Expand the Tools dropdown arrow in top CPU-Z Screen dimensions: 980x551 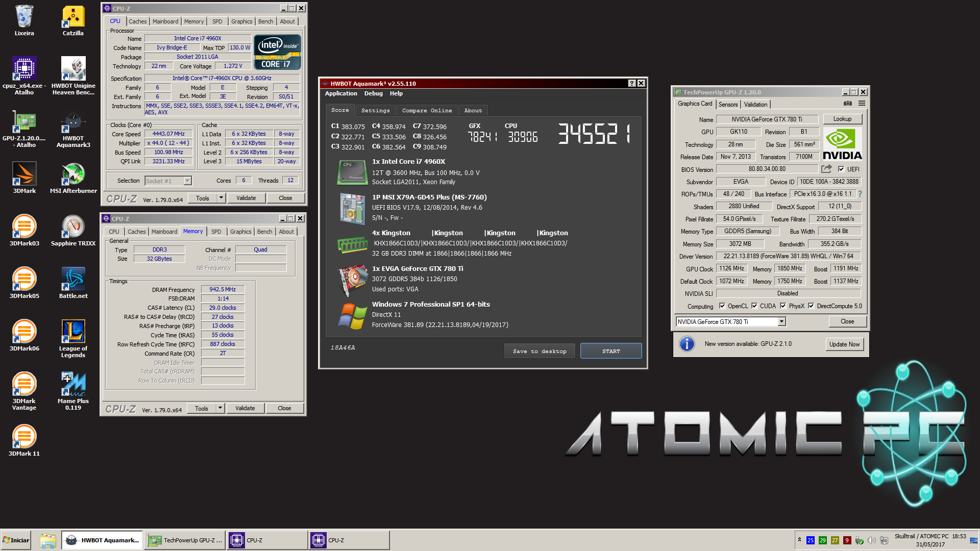pyautogui.click(x=221, y=198)
